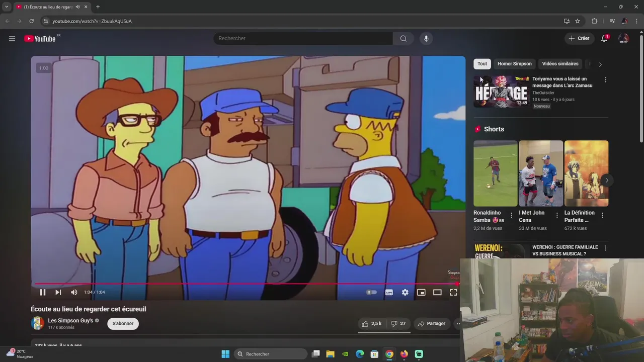Like the video with 2,5 k likes
Viewport: 644px width, 362px height.
(372, 323)
